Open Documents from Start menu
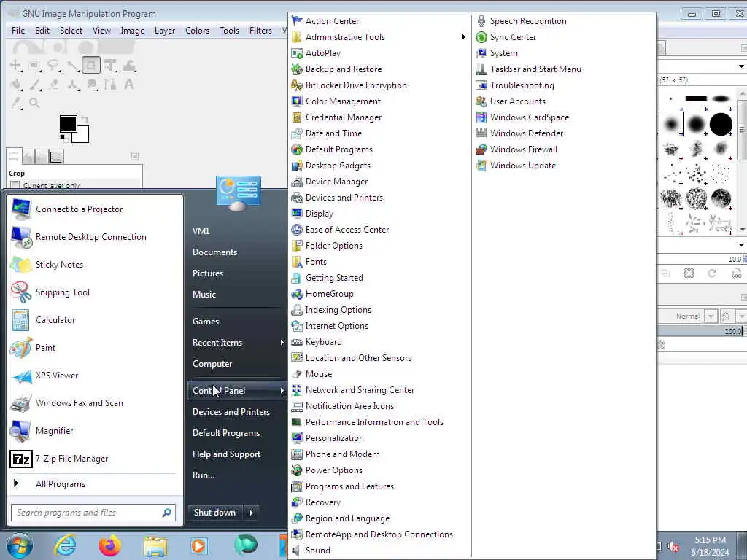The width and height of the screenshot is (747, 560). click(x=215, y=252)
